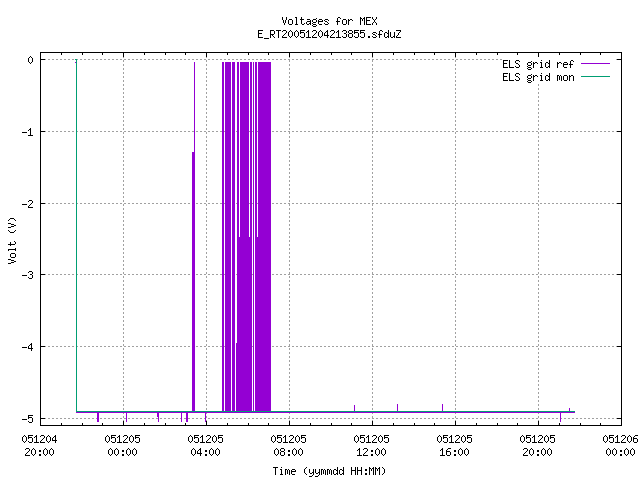Click the green ELS grid mon legend line

(595, 77)
